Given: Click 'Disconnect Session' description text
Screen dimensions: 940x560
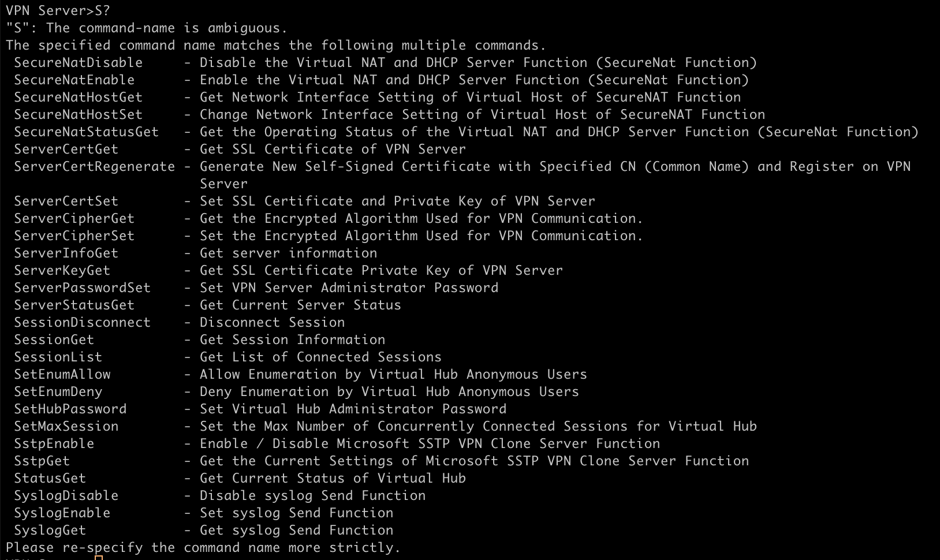Looking at the screenshot, I should [273, 322].
